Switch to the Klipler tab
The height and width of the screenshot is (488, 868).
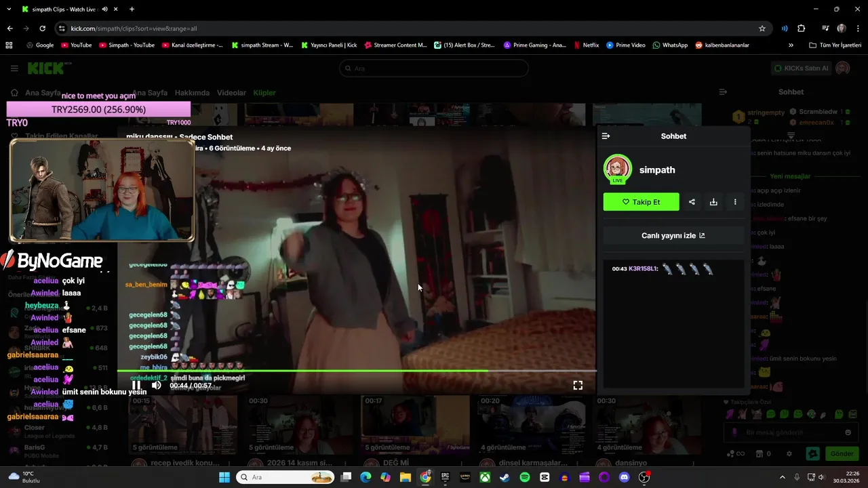[264, 93]
